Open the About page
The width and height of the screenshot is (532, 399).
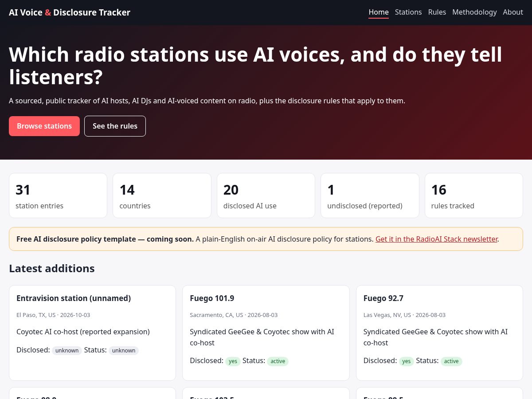coord(513,12)
